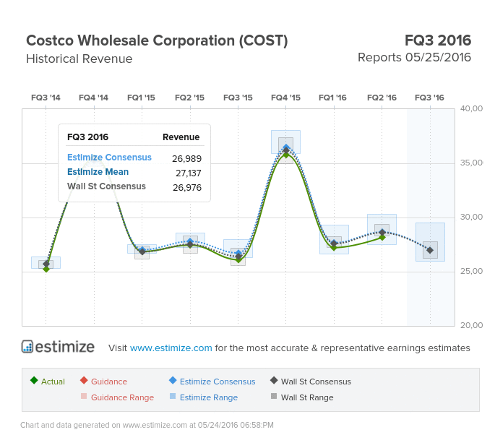This screenshot has height=448, width=495.
Task: Click the Estimize Range blue square swatch
Action: (173, 396)
